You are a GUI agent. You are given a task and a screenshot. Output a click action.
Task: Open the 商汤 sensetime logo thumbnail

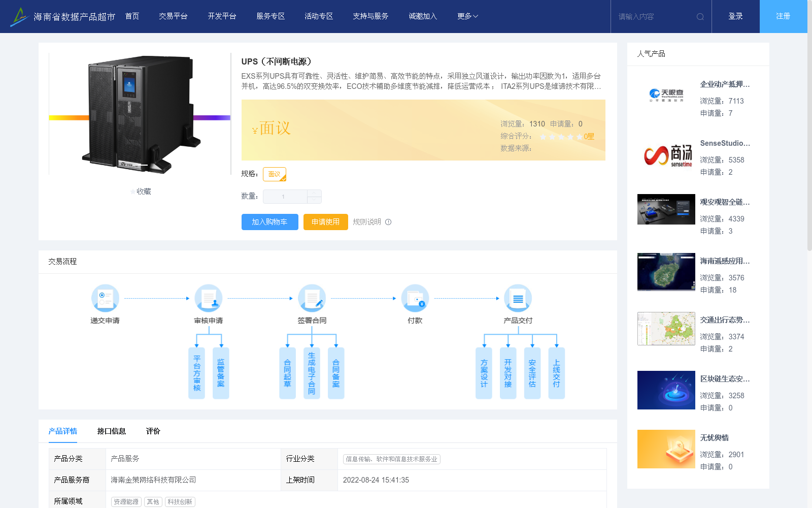click(x=666, y=154)
